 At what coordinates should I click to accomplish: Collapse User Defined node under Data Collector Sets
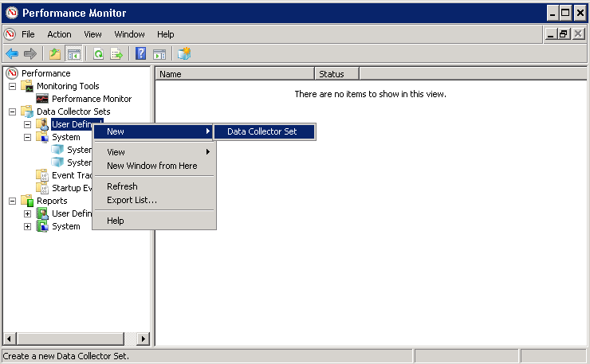pyautogui.click(x=27, y=124)
